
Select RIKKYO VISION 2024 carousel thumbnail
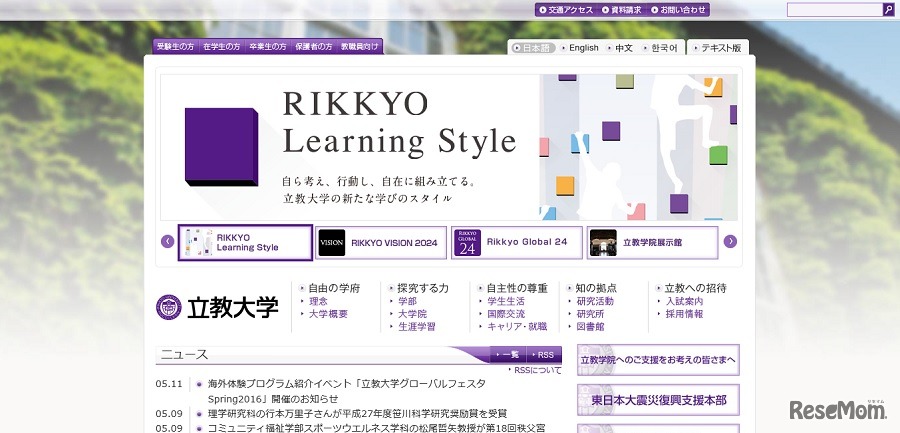tap(381, 242)
